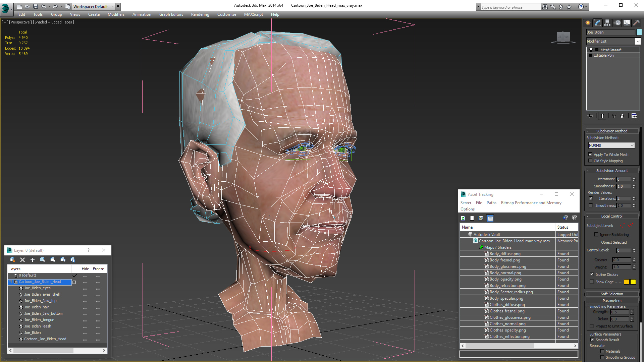Click the Save File floppy icon
Image resolution: width=644 pixels, height=362 pixels.
(36, 6)
